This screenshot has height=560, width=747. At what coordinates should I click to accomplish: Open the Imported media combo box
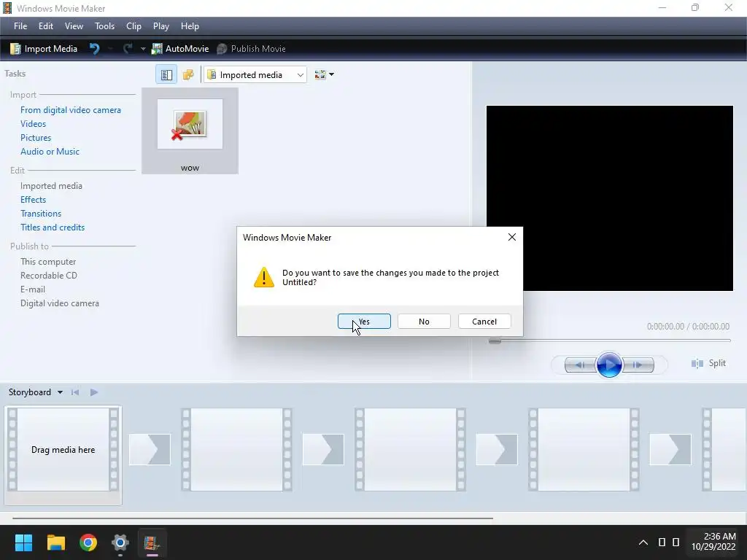(x=255, y=75)
